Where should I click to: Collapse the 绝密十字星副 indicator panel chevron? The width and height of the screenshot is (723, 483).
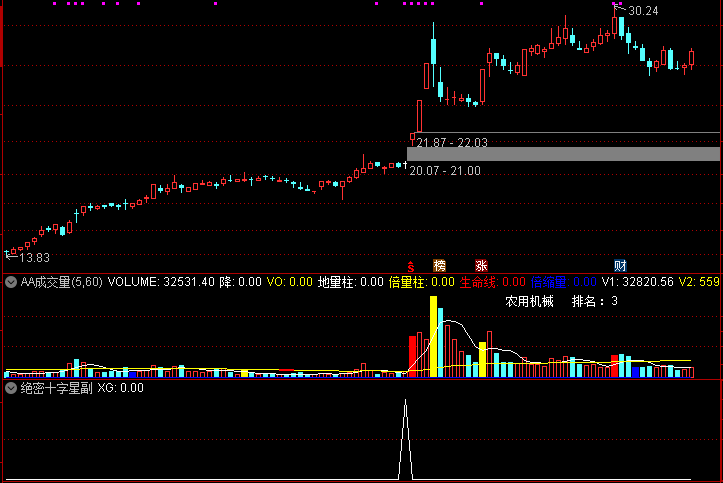coord(11,388)
